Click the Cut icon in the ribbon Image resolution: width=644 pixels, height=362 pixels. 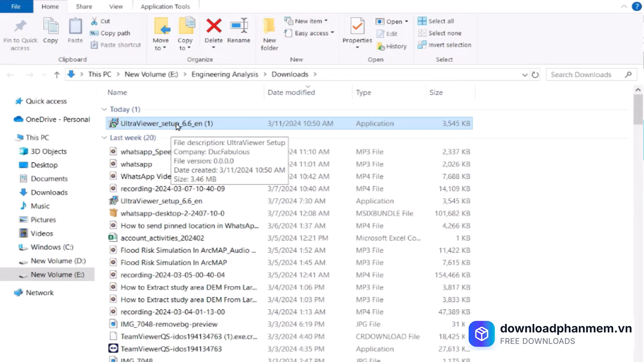click(x=95, y=21)
